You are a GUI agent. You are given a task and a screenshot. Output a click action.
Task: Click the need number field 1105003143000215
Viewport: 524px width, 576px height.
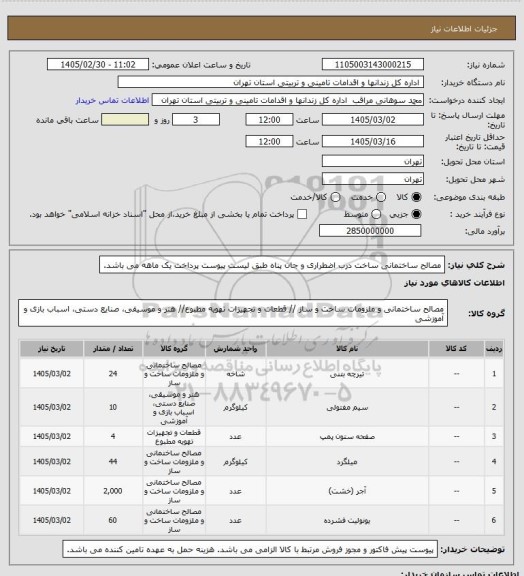373,65
